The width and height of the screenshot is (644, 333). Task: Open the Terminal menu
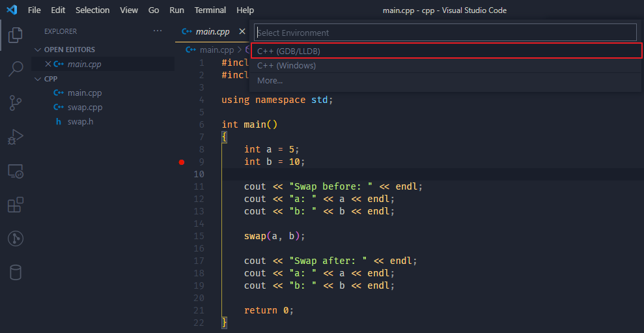[210, 10]
